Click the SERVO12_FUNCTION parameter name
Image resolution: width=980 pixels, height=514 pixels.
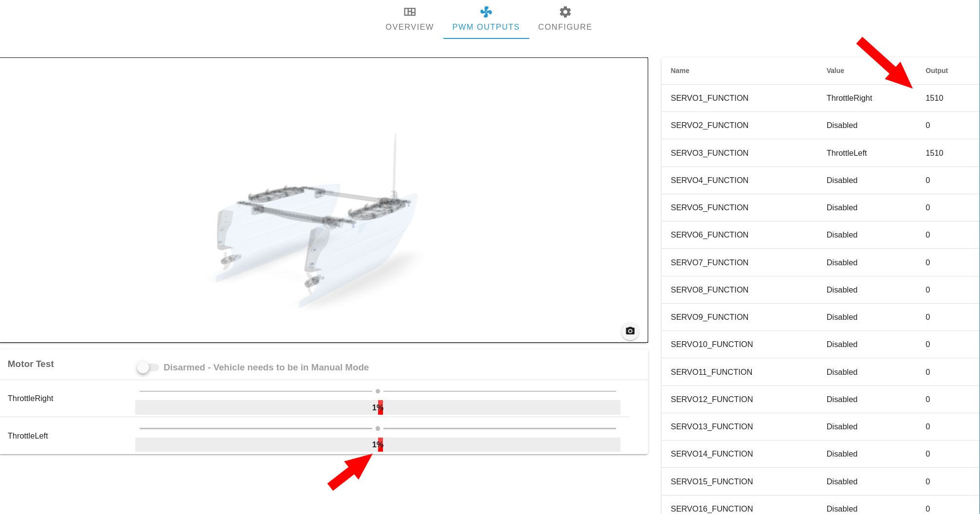click(711, 400)
